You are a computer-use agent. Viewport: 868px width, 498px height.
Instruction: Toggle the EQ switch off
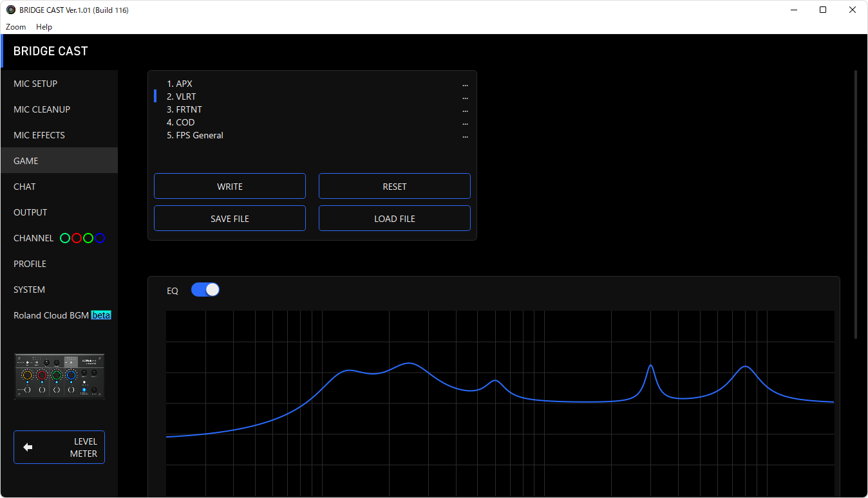pos(205,290)
